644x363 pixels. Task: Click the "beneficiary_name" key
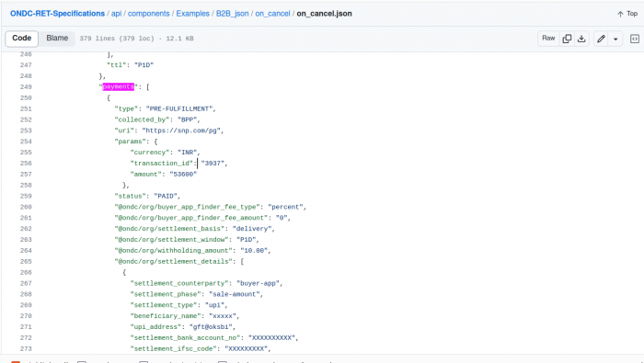(166, 316)
